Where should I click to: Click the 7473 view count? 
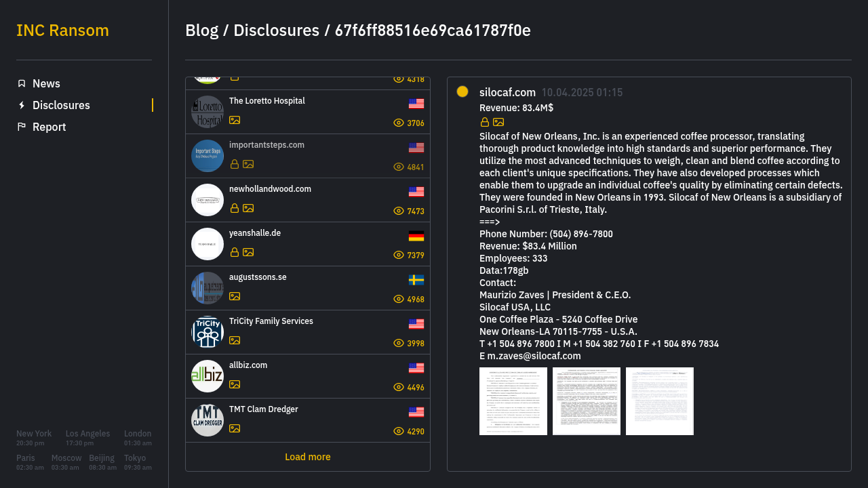tap(416, 211)
